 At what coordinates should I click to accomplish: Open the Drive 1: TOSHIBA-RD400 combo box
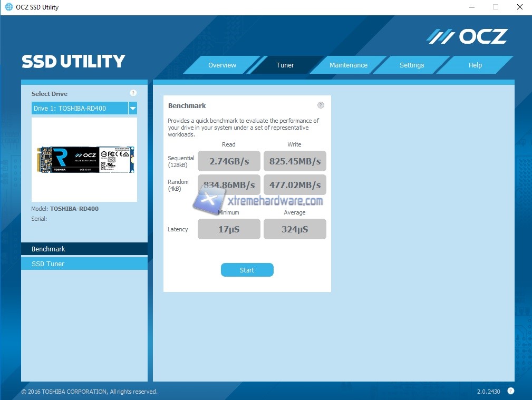tap(80, 108)
